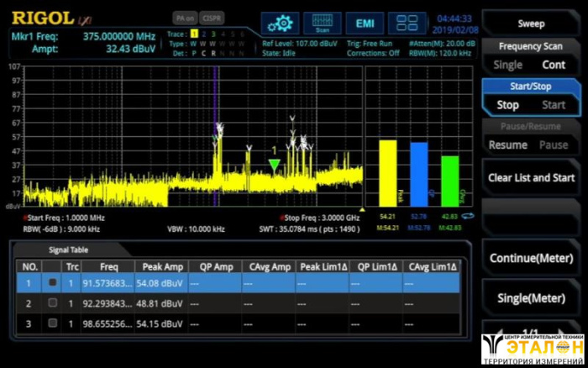Screen dimensions: 588x368
Task: Open the gear settings icon in top bar
Action: click(x=280, y=23)
